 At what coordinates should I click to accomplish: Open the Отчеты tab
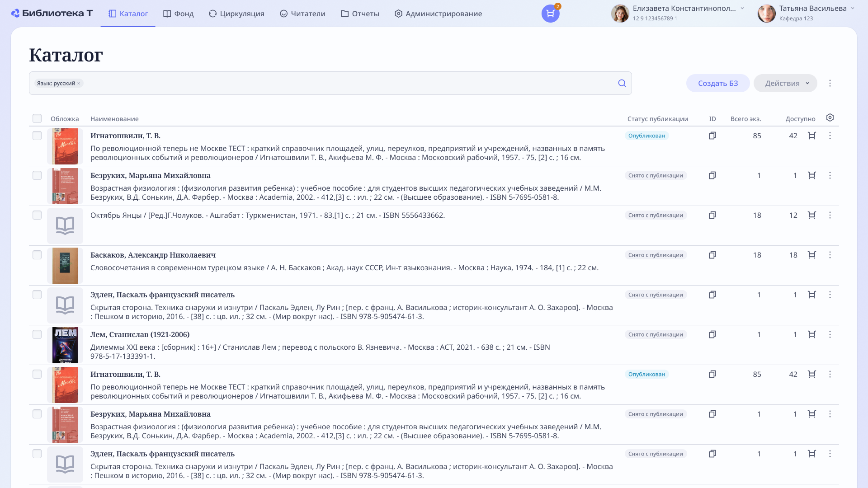click(x=360, y=14)
